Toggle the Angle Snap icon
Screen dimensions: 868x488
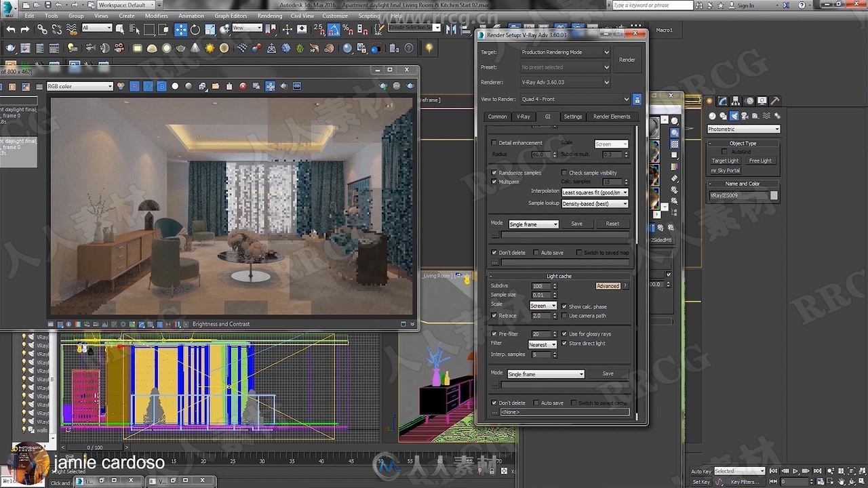click(334, 30)
